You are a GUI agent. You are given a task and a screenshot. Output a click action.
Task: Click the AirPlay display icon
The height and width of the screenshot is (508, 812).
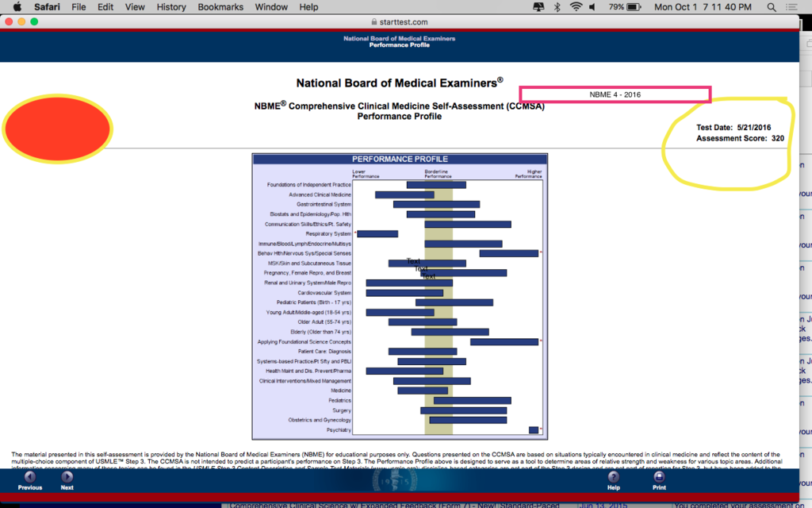538,7
